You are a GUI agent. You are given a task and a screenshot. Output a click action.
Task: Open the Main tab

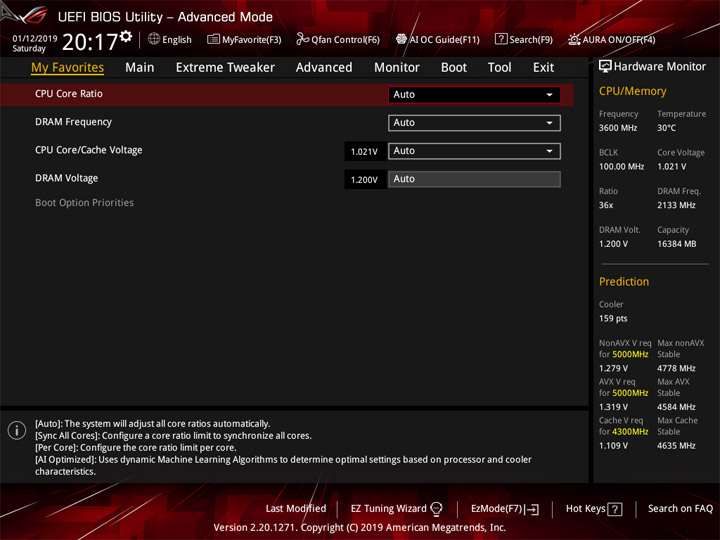tap(140, 68)
